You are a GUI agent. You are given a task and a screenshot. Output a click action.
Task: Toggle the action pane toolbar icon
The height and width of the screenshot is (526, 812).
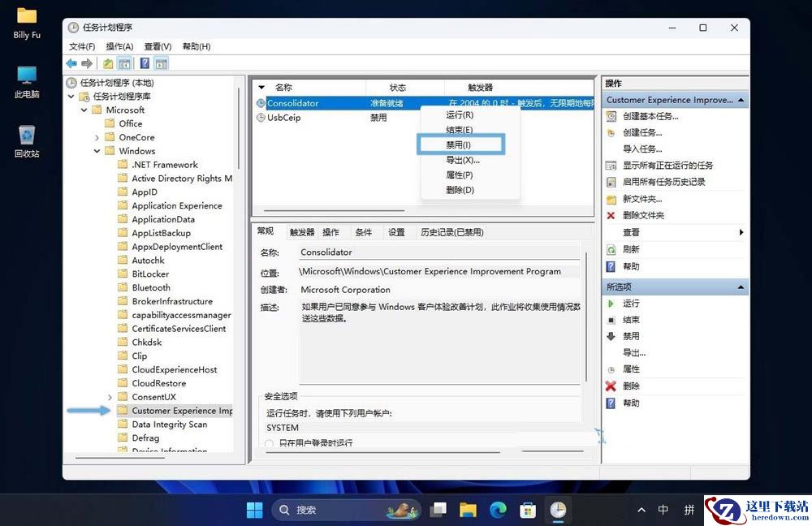162,63
